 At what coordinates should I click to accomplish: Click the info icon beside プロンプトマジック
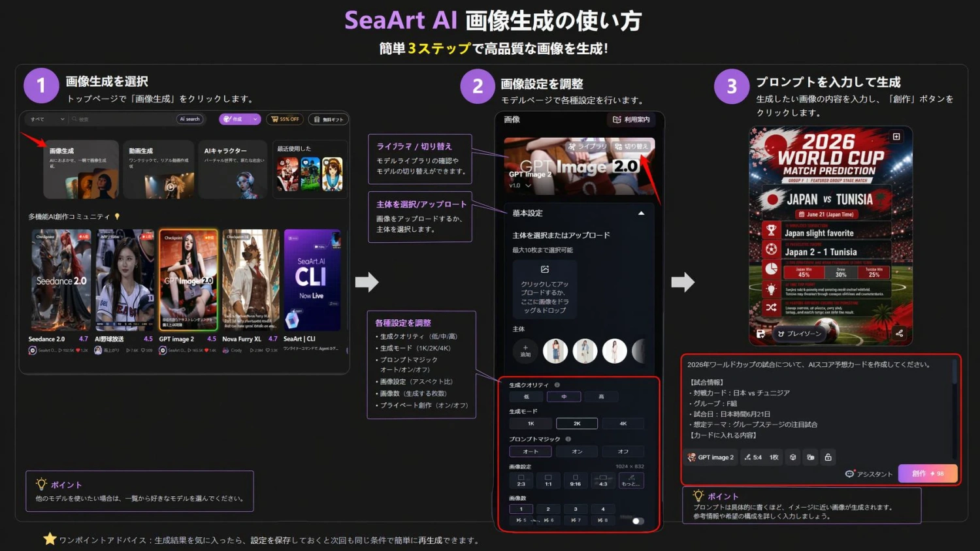tap(568, 439)
